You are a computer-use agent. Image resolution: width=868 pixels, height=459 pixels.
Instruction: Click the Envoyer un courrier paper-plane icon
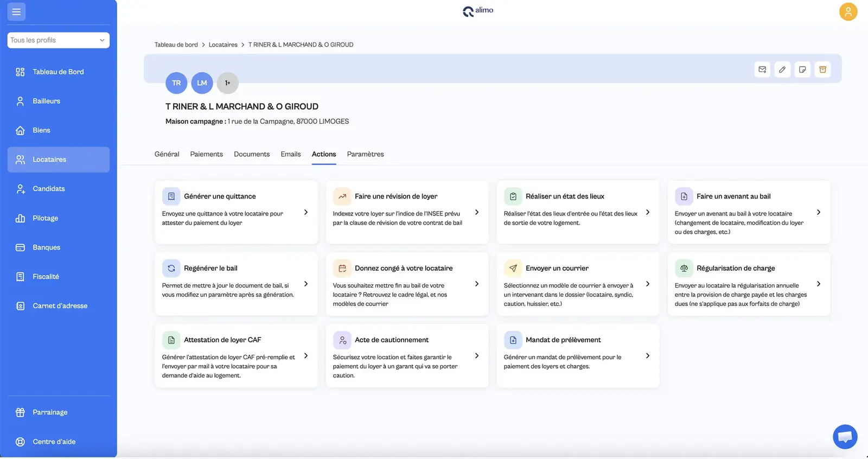(513, 268)
